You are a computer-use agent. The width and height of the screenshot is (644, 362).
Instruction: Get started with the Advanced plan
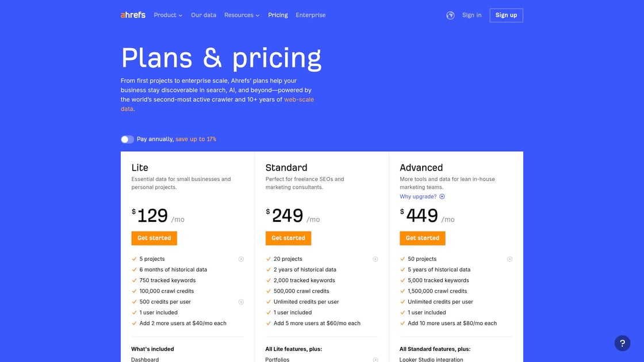[422, 238]
